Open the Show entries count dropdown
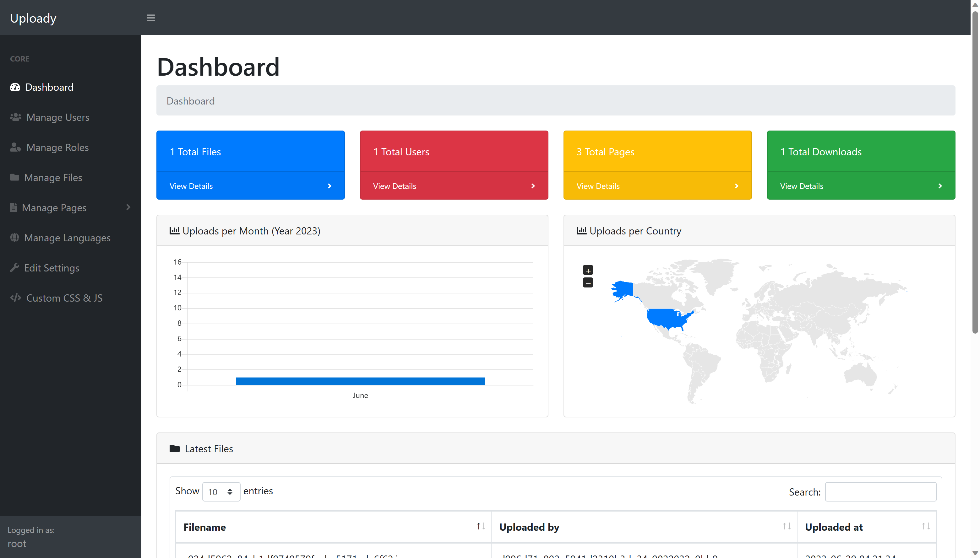This screenshot has height=558, width=980. pyautogui.click(x=221, y=492)
